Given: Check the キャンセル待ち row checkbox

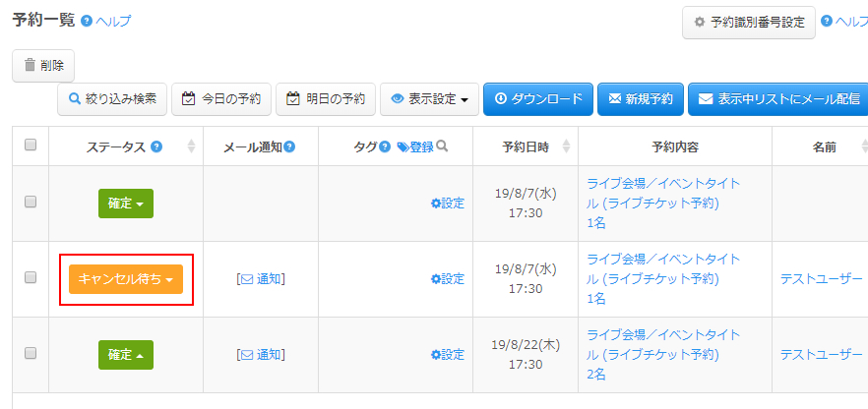Looking at the screenshot, I should tap(31, 278).
